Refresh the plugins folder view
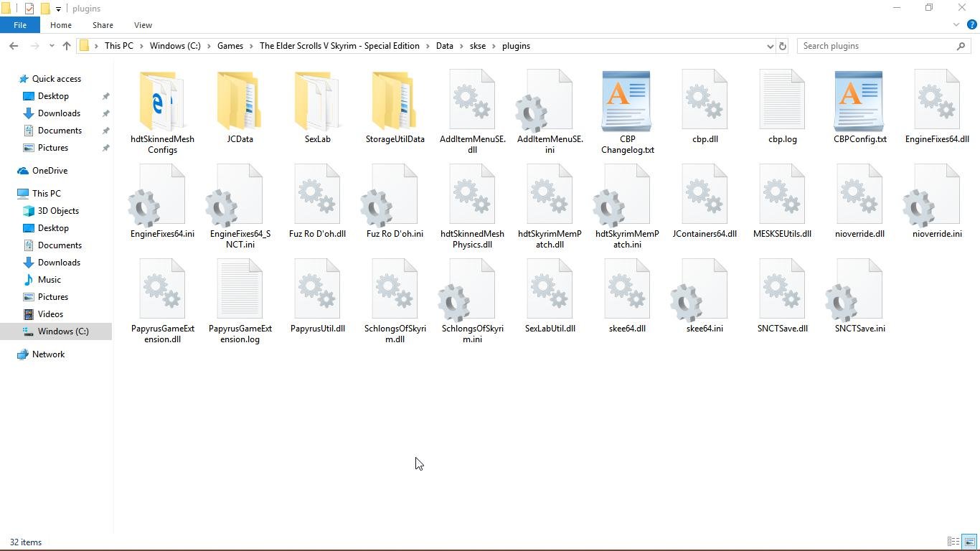The image size is (980, 551). click(783, 46)
